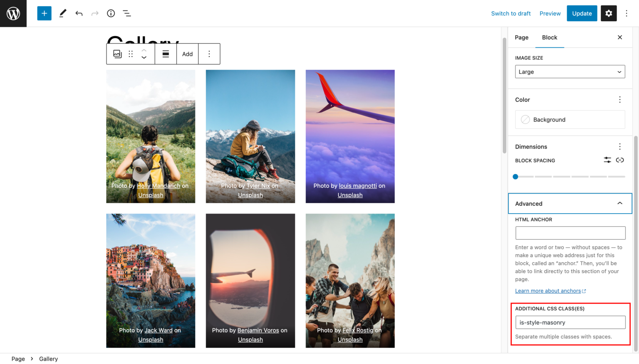Click the Gallery block transform icon
Screen dimensions: 639x364
tap(117, 54)
